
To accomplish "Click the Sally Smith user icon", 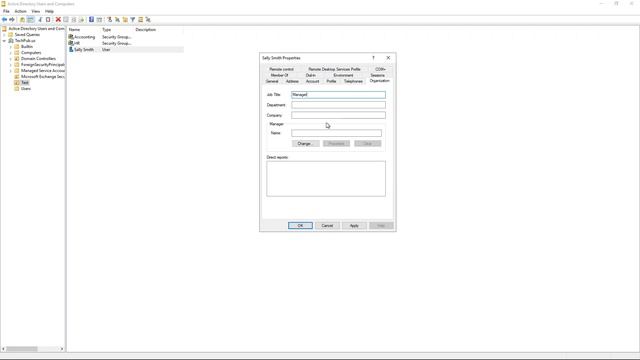I will tap(71, 49).
